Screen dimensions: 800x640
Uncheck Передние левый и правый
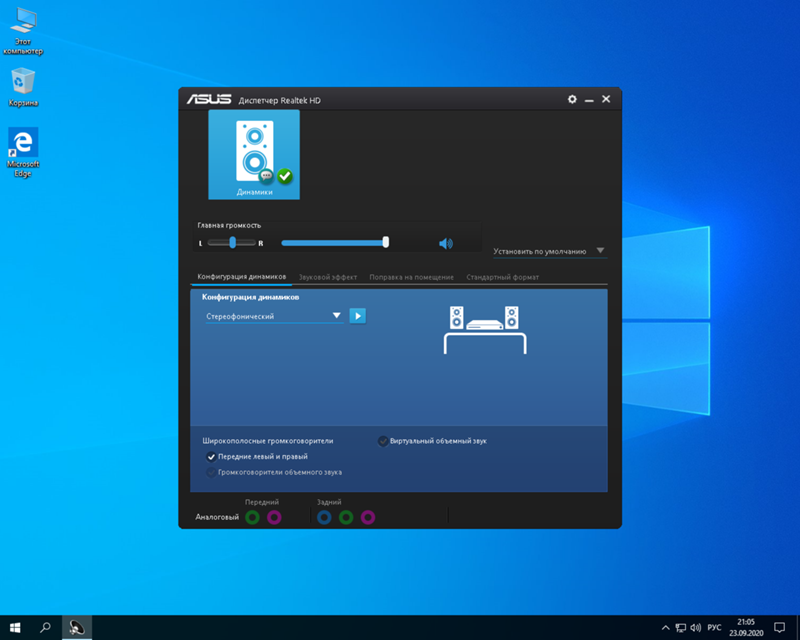209,456
